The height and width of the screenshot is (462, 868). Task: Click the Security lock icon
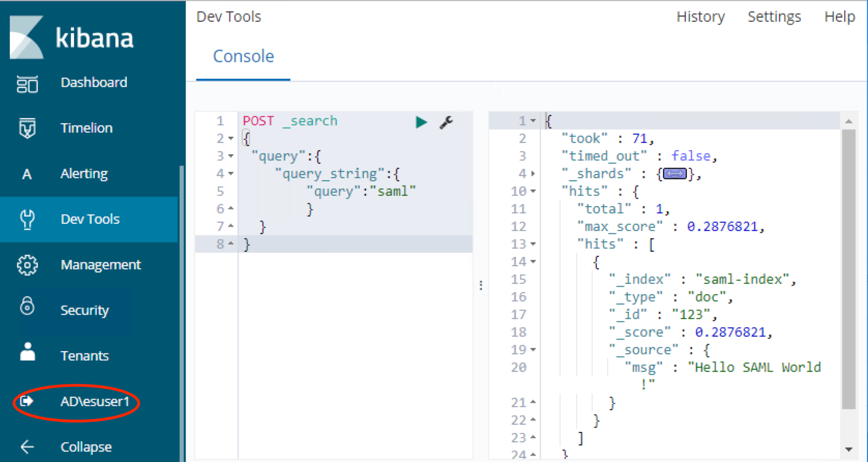tap(27, 306)
